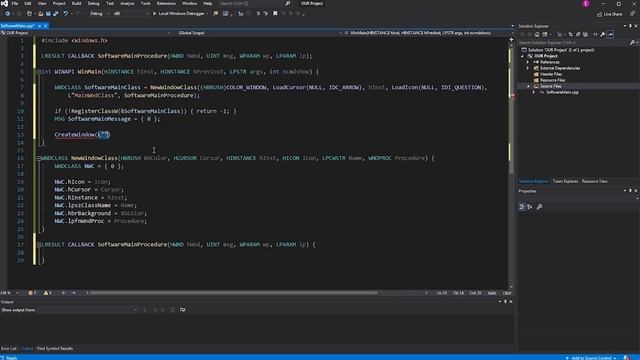The height and width of the screenshot is (360, 640).
Task: Click the Solution Explorer Refresh/Sync icon
Action: pos(570,34)
